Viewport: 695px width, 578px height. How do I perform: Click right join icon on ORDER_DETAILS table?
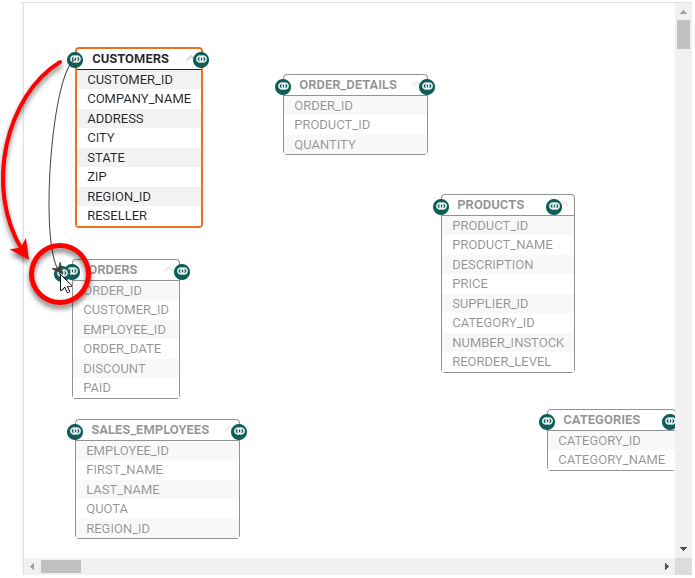[428, 86]
